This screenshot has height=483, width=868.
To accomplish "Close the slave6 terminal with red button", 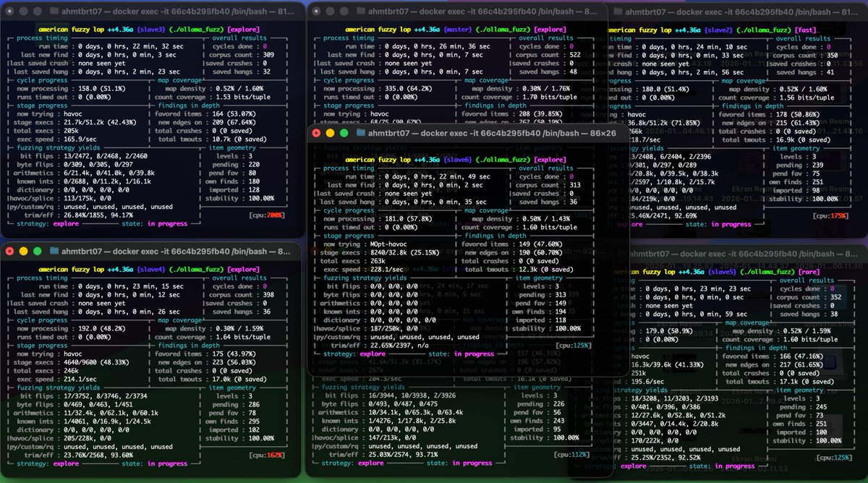I will (318, 133).
